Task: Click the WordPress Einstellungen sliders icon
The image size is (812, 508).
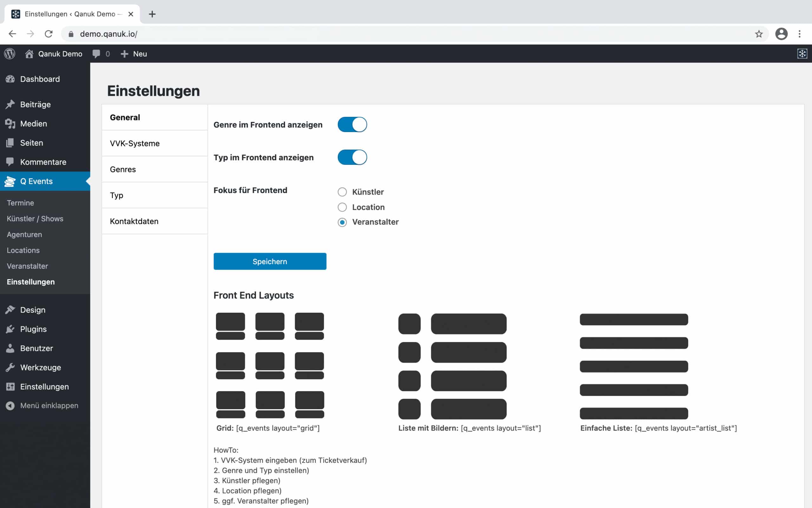Action: click(10, 387)
